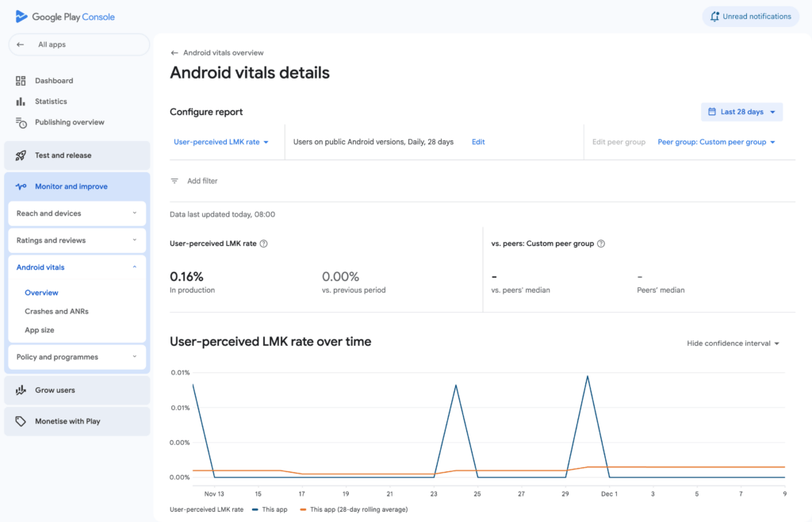Select the Statistics icon in the sidebar
This screenshot has width=812, height=522.
pyautogui.click(x=19, y=101)
